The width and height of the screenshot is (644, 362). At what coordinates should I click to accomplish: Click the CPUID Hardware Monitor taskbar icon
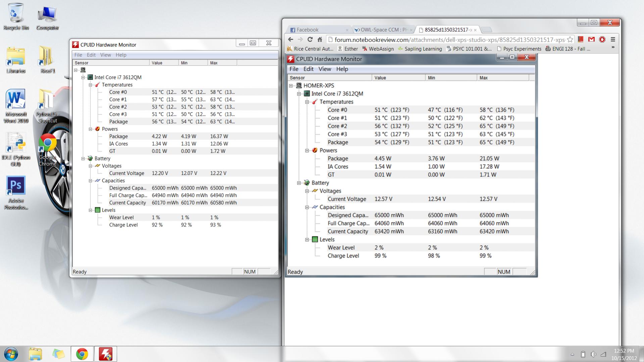106,354
